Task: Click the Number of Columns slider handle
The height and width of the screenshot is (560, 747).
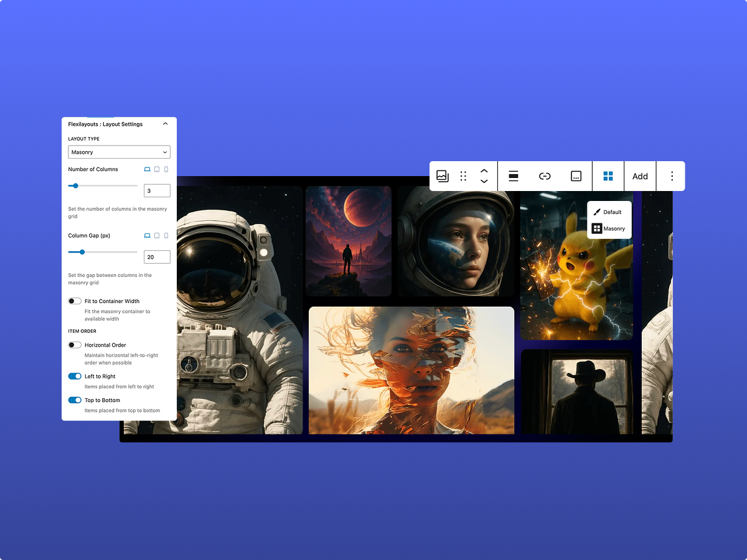Action: coord(75,185)
